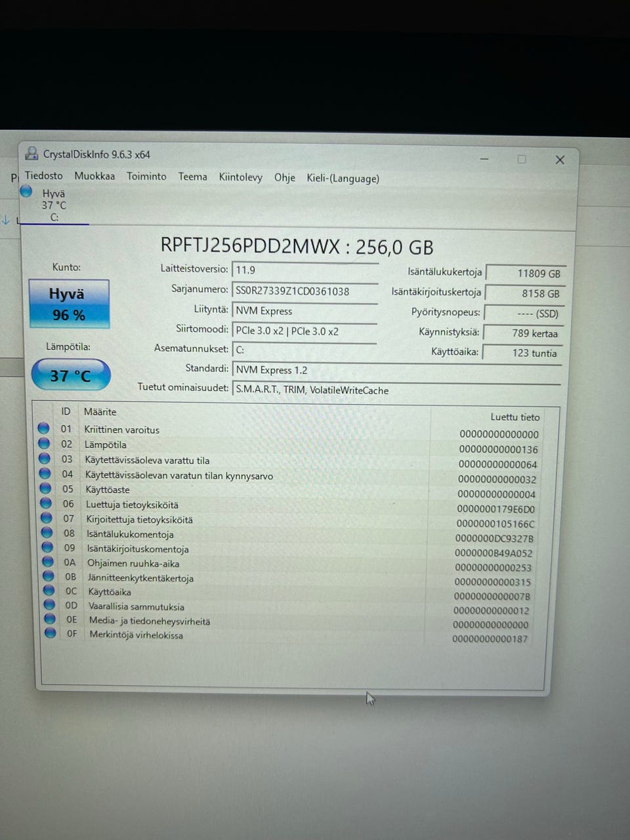The image size is (630, 840).
Task: Open the Tiedosto menu
Action: coord(43,176)
